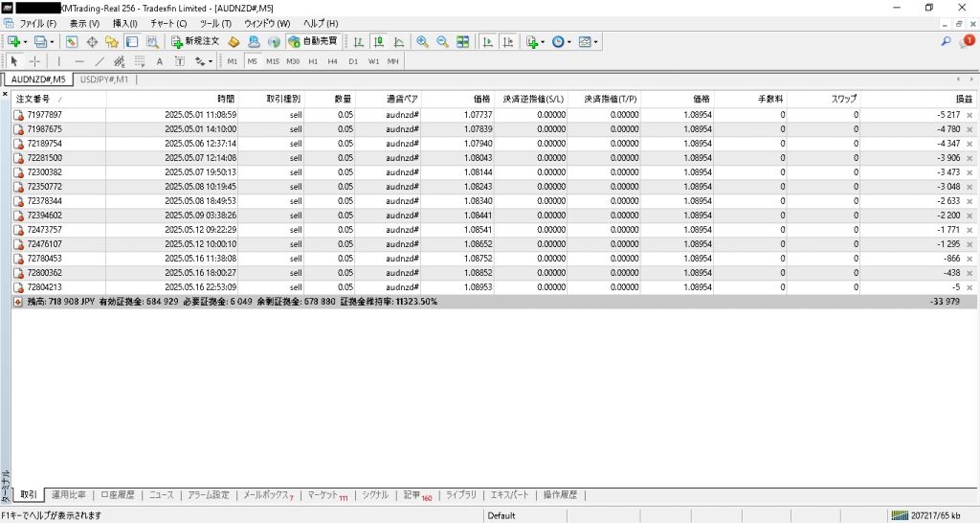This screenshot has height=523, width=980.
Task: Switch to the 口座履歴 (Account History) tab
Action: [119, 495]
